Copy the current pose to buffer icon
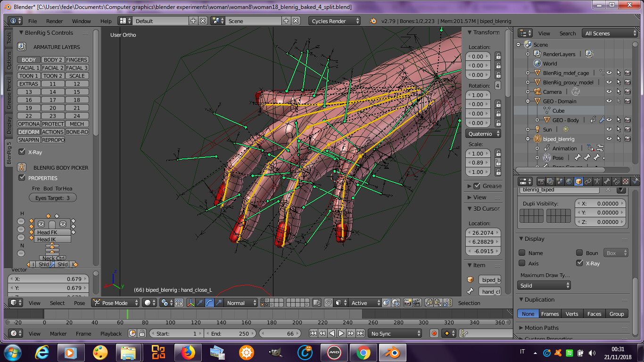 [429, 303]
